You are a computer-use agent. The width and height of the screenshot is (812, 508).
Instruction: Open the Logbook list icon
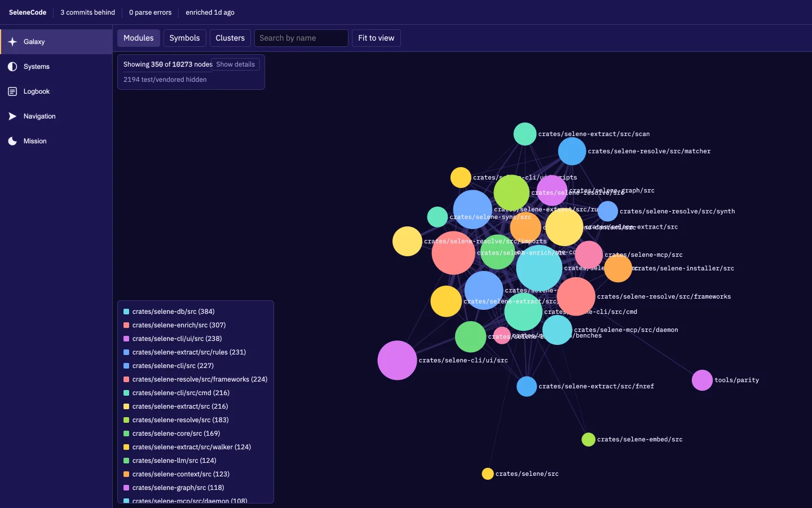pos(12,91)
